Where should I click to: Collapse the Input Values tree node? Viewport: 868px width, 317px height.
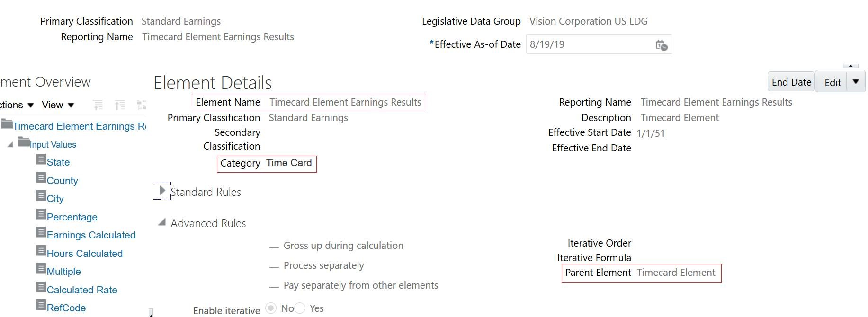[10, 145]
